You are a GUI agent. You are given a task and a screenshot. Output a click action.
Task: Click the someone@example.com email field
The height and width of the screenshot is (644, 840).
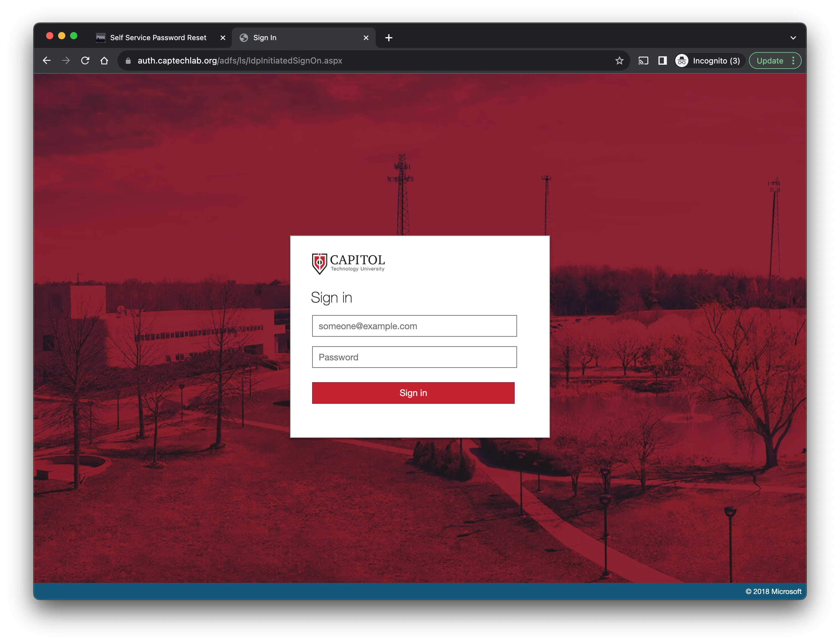414,326
